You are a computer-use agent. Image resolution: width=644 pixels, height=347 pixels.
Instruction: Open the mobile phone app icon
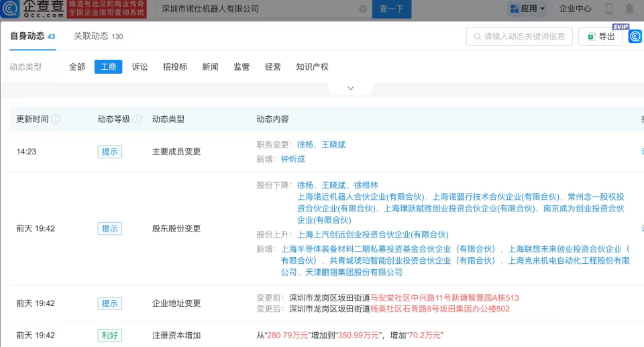[x=610, y=8]
